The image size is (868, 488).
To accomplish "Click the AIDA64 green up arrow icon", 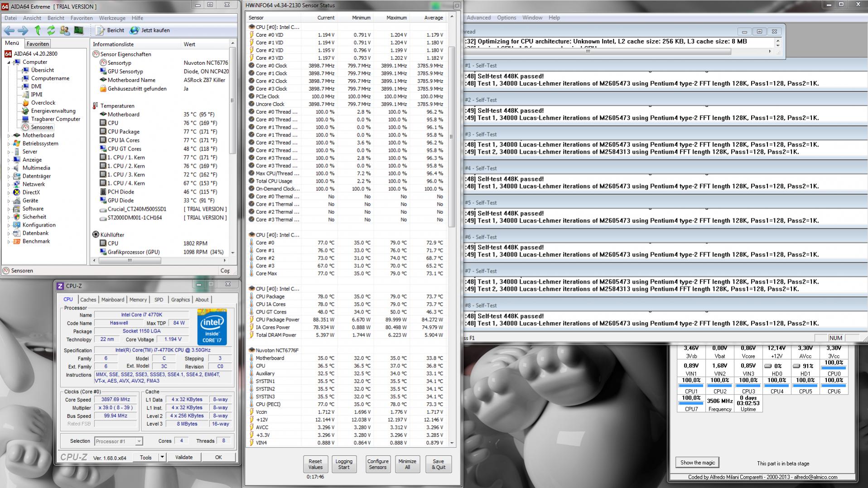I will pos(38,30).
